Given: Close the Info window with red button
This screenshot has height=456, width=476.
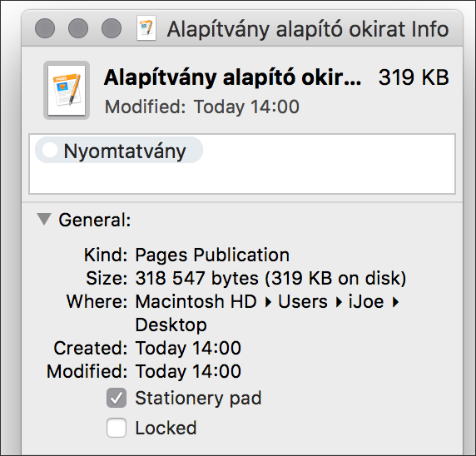Looking at the screenshot, I should tap(45, 28).
